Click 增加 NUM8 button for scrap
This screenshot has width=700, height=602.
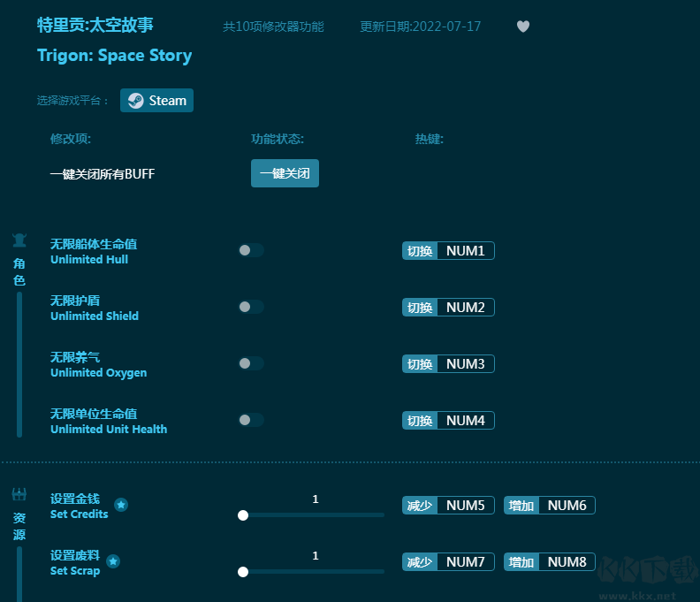click(549, 562)
